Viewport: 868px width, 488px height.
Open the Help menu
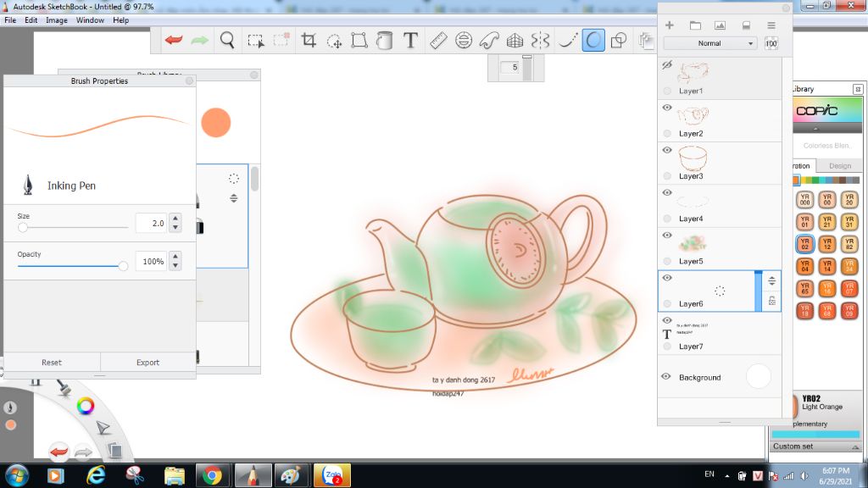120,20
